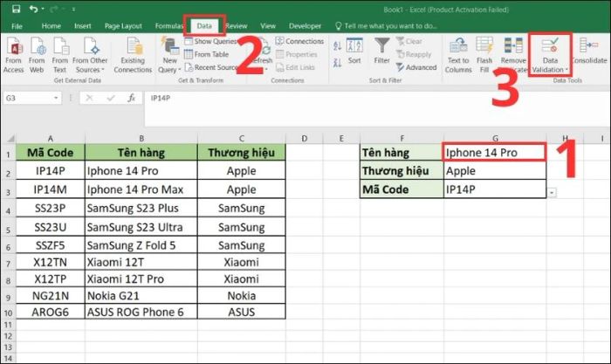
Task: Switch to the Page Layout tab
Action: tap(123, 26)
